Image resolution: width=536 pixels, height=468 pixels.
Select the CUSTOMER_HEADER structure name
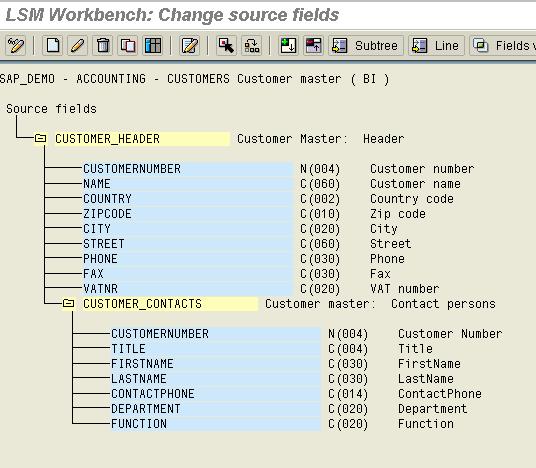[108, 139]
